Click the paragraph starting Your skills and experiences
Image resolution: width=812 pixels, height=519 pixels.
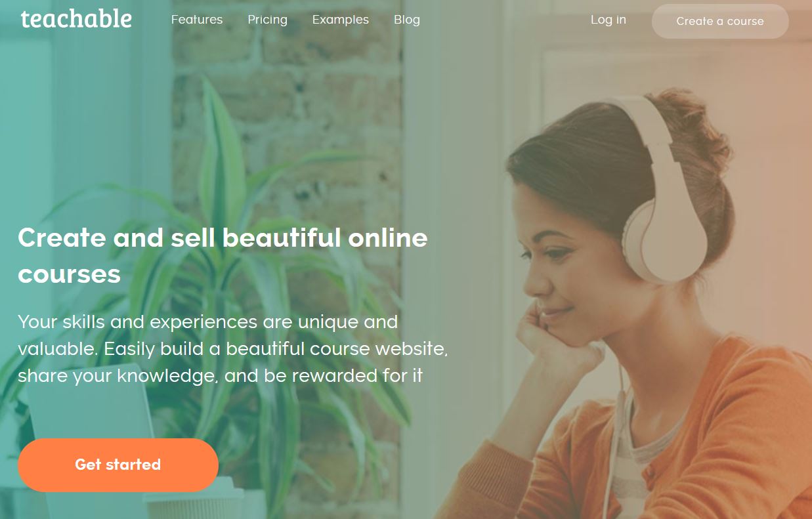[233, 349]
